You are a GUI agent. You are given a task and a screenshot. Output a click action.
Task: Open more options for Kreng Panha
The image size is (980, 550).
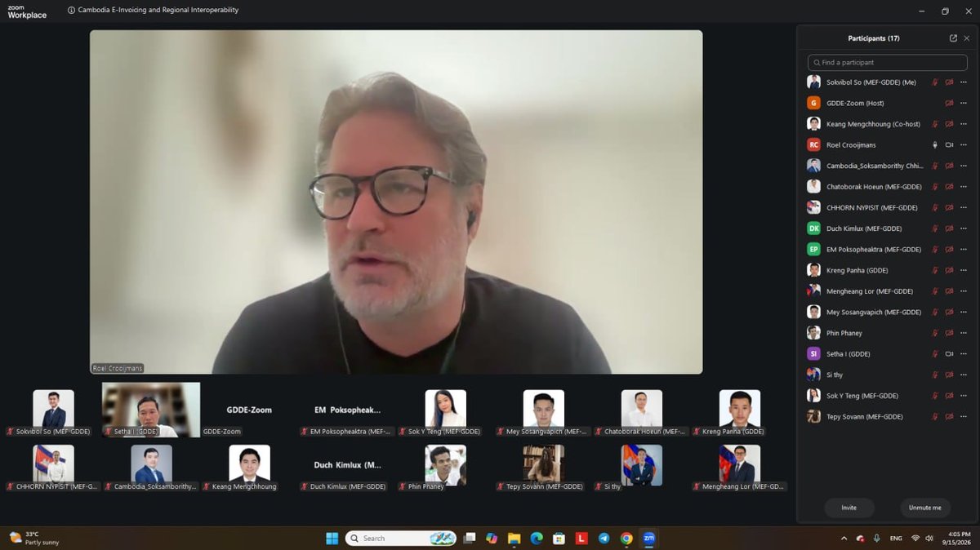963,270
